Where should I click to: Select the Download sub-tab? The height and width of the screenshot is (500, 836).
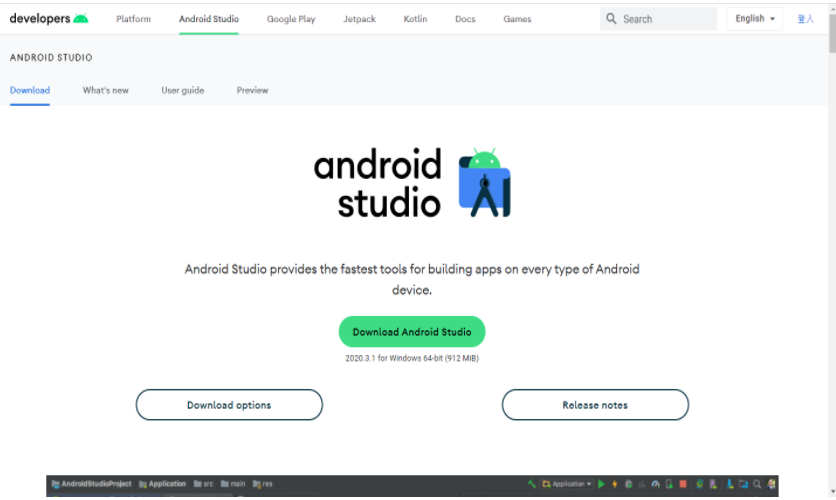30,90
